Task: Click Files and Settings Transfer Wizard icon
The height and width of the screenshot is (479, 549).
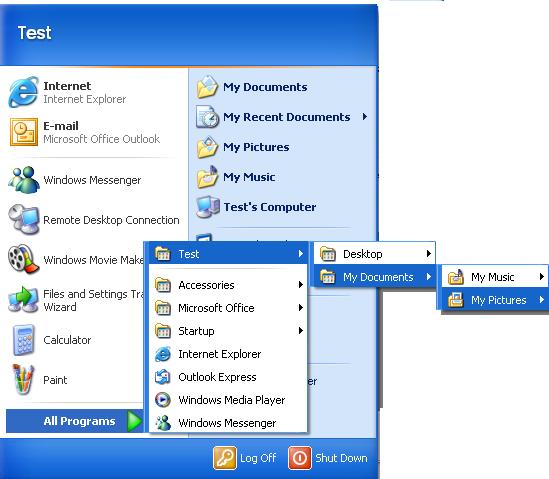Action: (x=23, y=300)
